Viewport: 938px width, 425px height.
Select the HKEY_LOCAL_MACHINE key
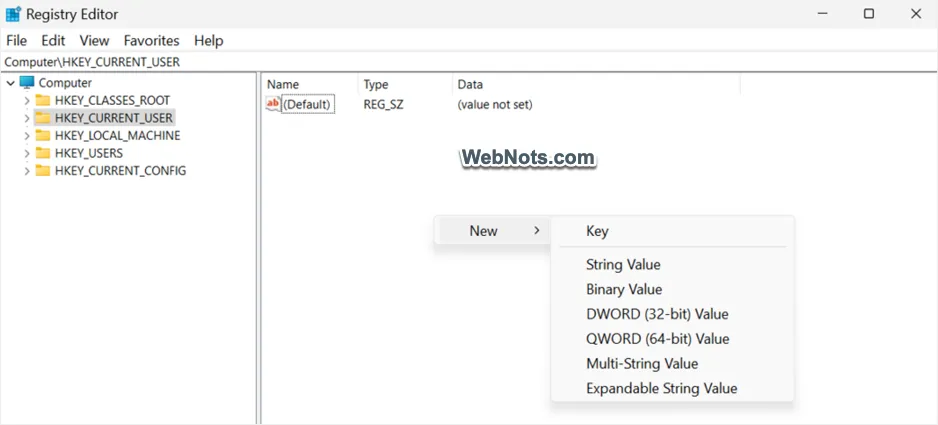tap(117, 136)
